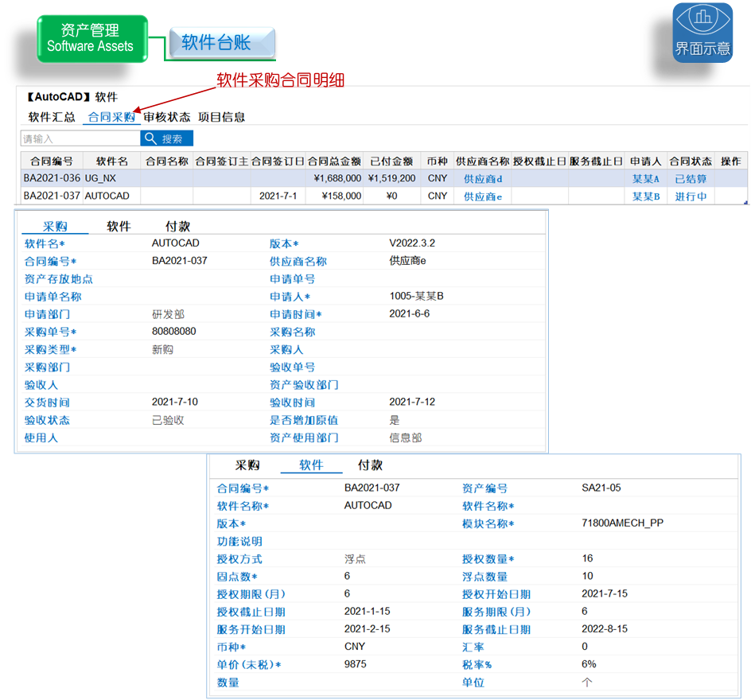
Task: Click the 信息部 asset department value
Action: 405,437
